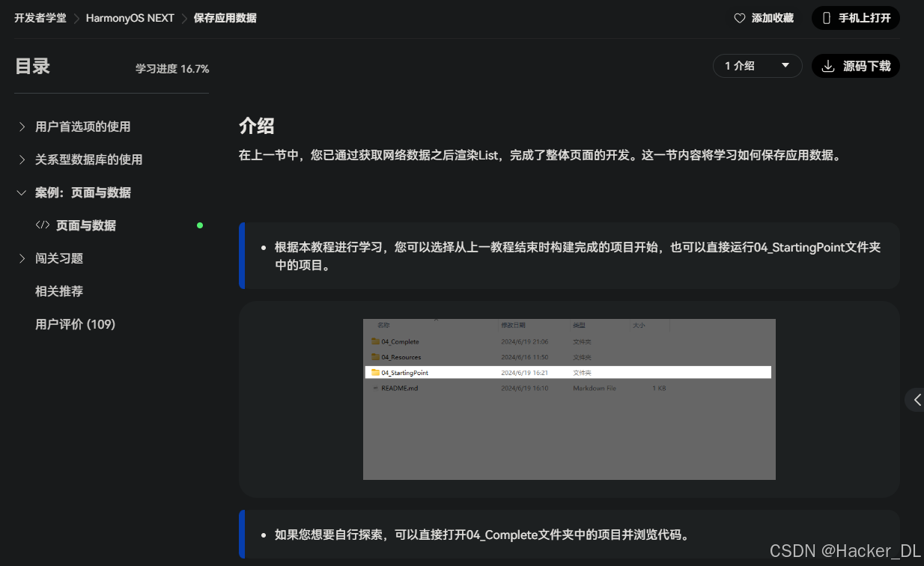Screen dimensions: 924x566
Task: Expand the 用户首选项的使用 chapter chevron
Action: (x=22, y=127)
